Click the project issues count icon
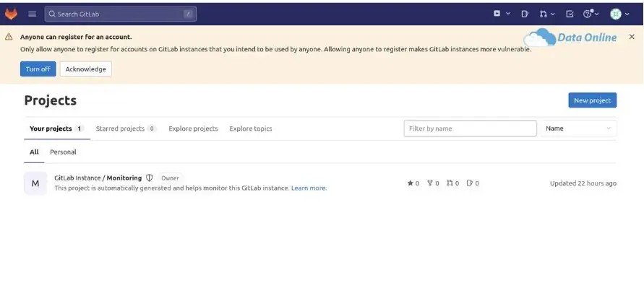The image size is (644, 301). click(x=470, y=183)
